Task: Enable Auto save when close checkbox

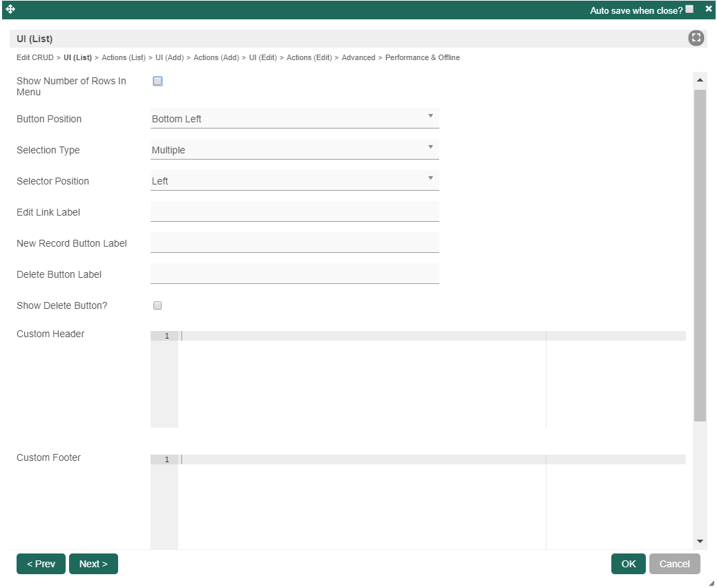Action: (x=689, y=9)
